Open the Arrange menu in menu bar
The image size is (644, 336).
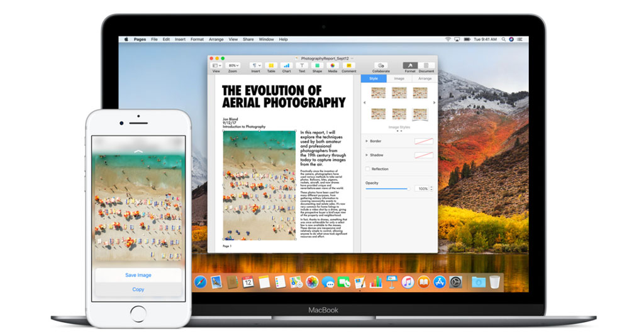tap(216, 40)
